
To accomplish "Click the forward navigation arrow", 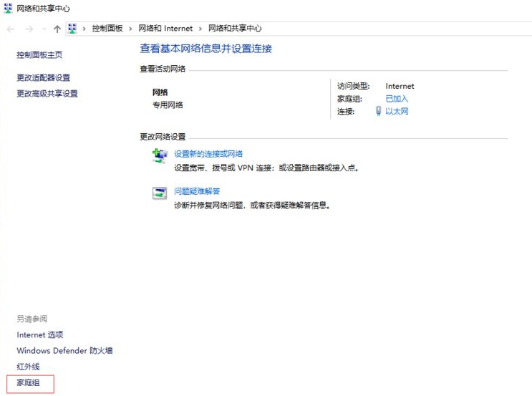I will [29, 29].
